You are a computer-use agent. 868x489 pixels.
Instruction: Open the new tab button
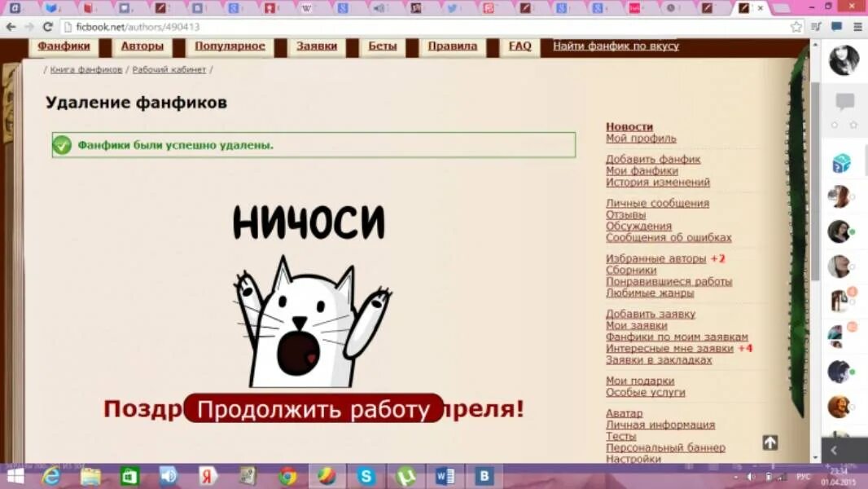pyautogui.click(x=781, y=8)
